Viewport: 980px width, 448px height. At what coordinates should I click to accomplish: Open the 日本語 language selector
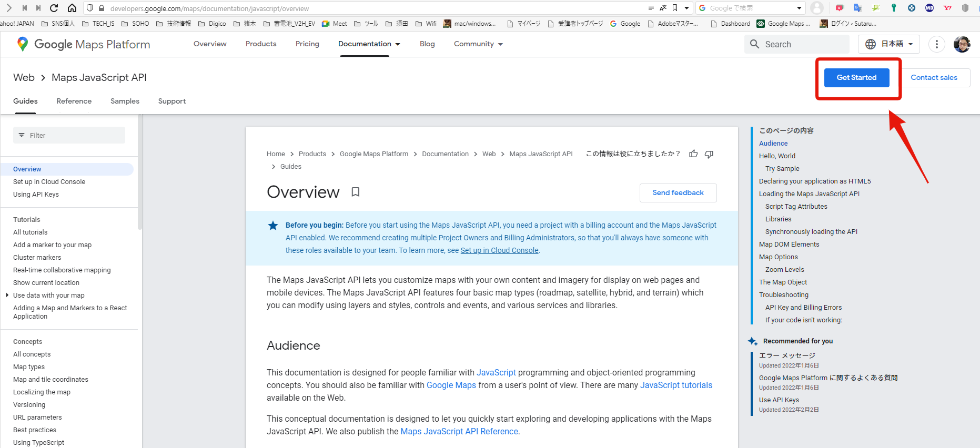pos(889,44)
